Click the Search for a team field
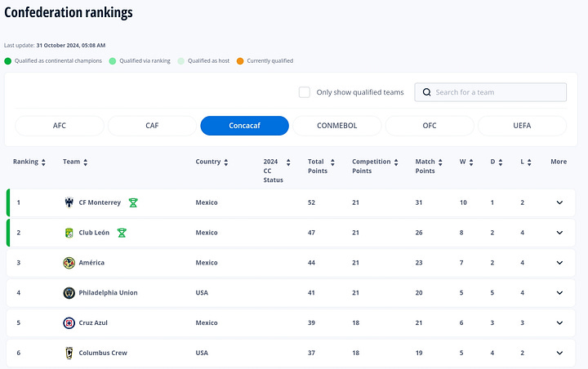Screen dimensions: 588x369 click(x=491, y=92)
